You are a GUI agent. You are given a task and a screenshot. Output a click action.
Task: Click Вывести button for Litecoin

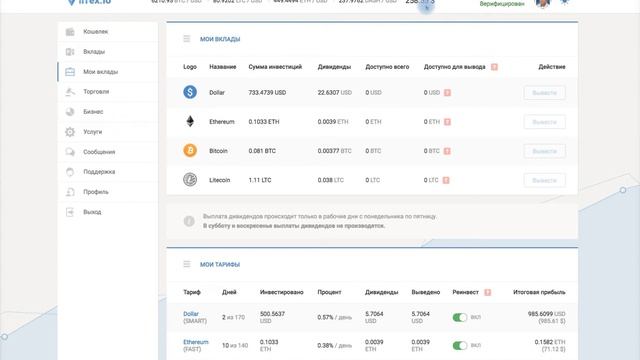click(544, 180)
